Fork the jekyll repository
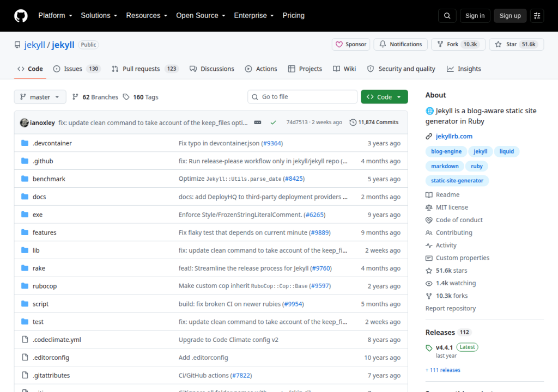 click(458, 44)
